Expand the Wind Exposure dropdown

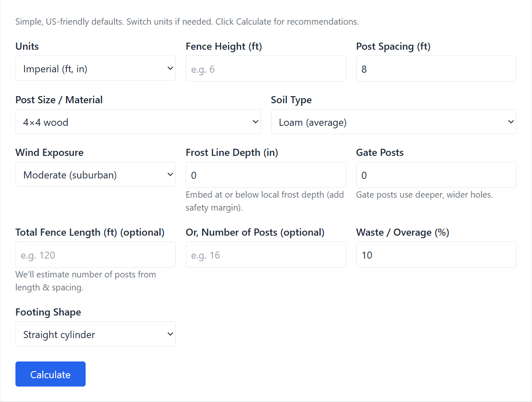coord(95,175)
